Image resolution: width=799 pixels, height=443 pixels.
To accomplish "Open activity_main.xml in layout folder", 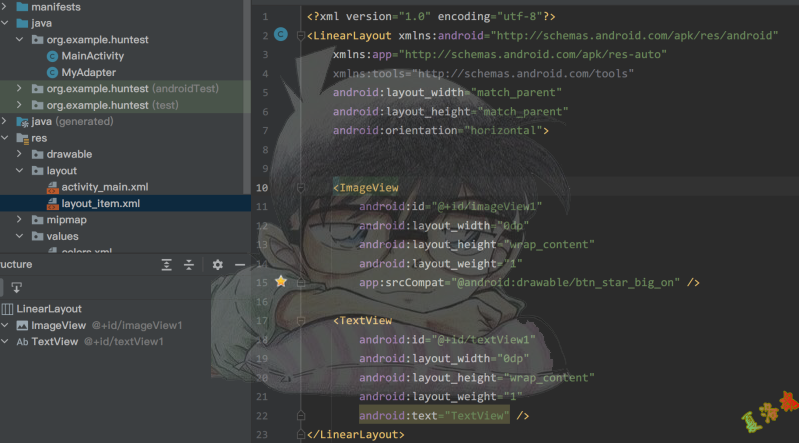I will tap(104, 187).
